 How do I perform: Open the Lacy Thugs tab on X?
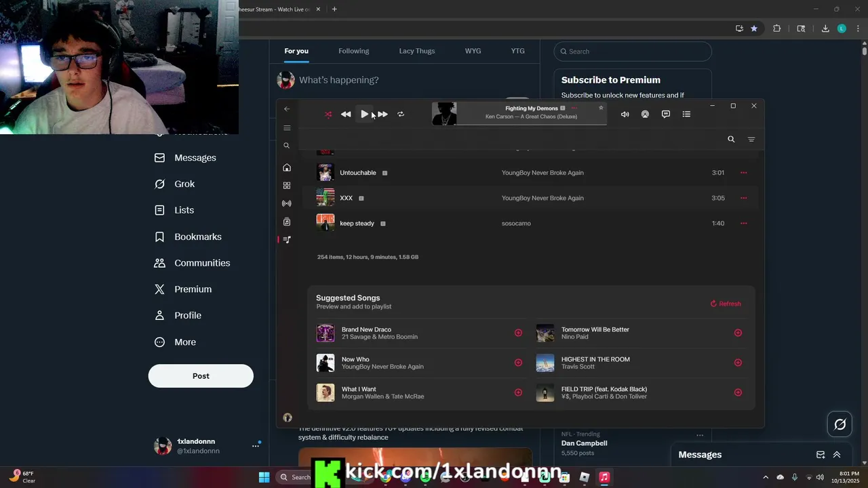tap(417, 51)
